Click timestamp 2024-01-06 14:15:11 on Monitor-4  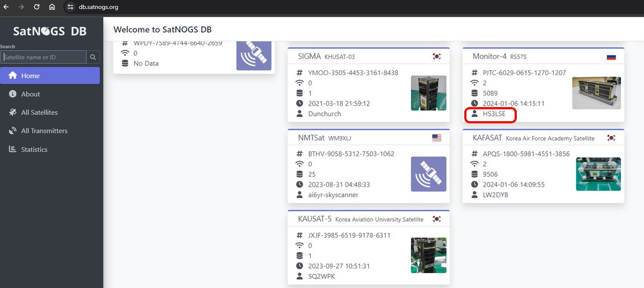click(514, 104)
